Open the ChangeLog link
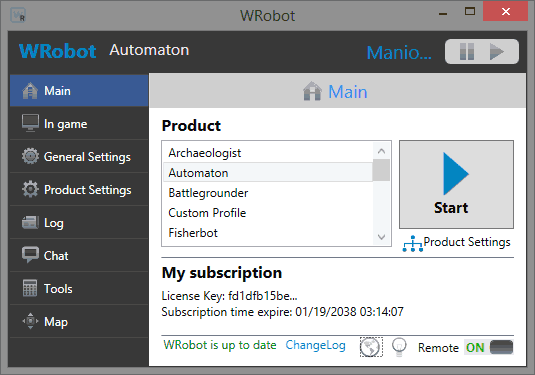 tap(316, 345)
